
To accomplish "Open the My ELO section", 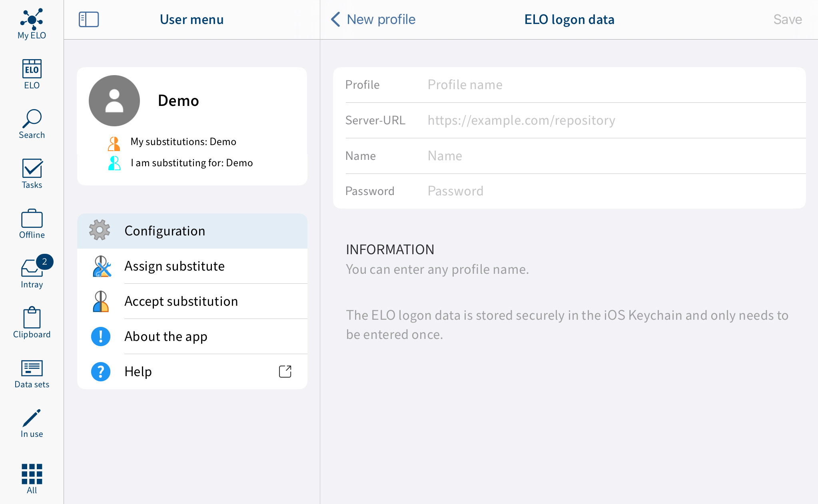I will click(x=32, y=24).
